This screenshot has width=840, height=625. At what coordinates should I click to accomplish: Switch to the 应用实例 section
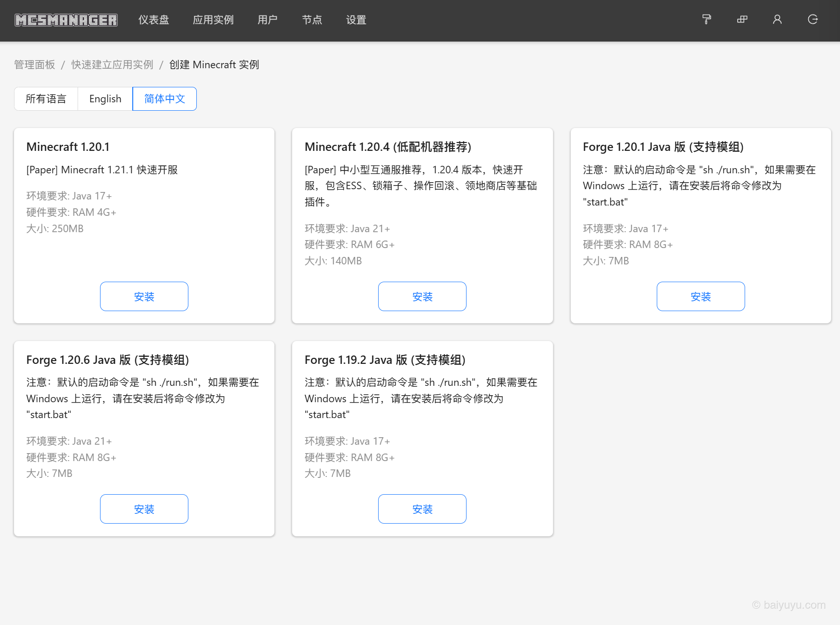click(x=213, y=20)
